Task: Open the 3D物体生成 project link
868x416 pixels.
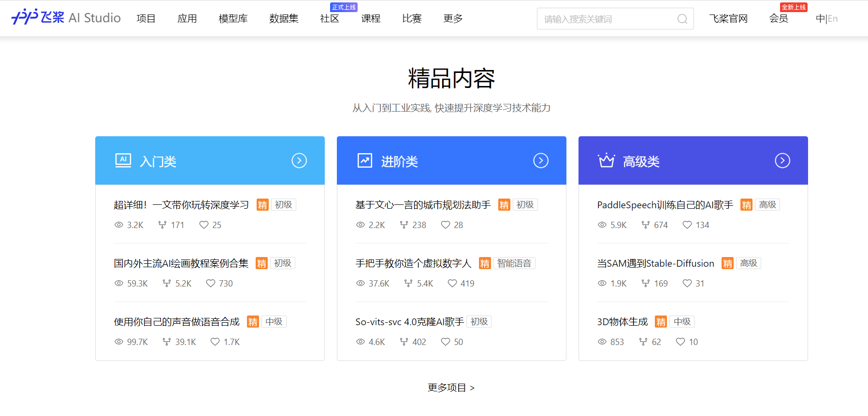Action: click(x=622, y=322)
